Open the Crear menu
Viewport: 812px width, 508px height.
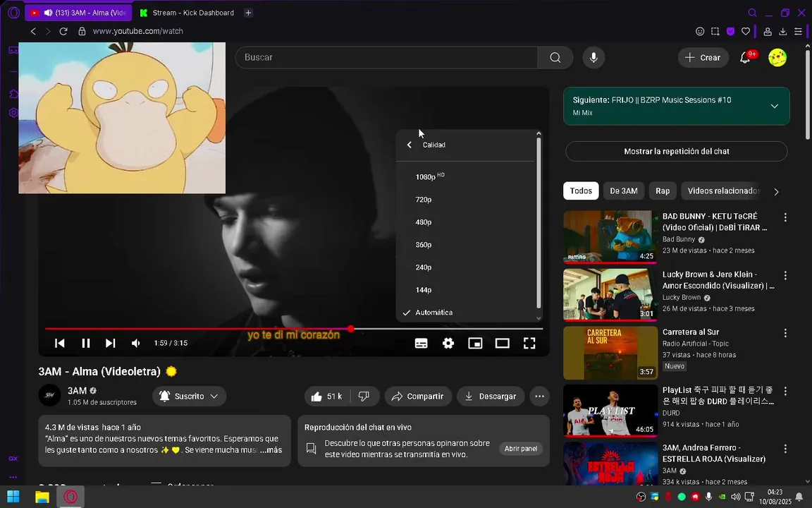point(703,58)
